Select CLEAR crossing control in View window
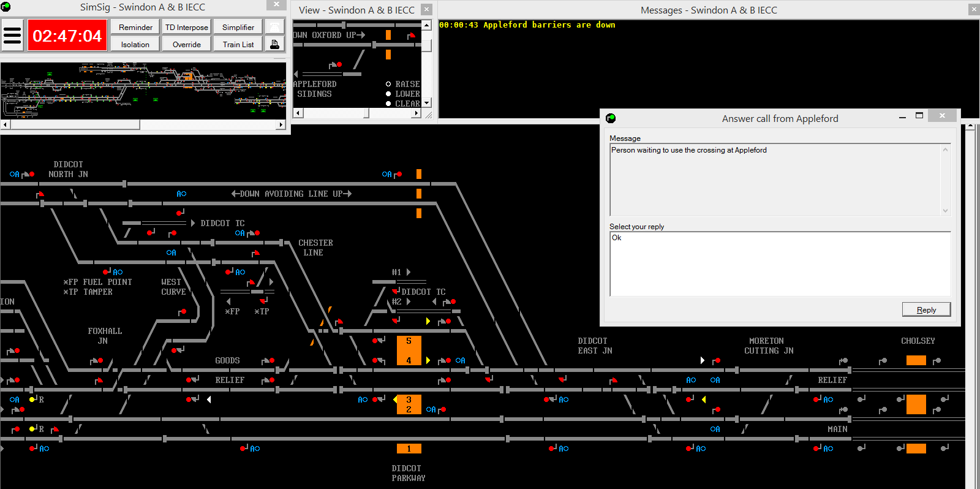 [x=388, y=104]
